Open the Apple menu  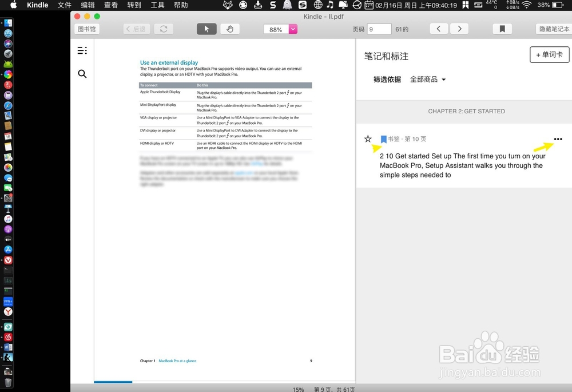[13, 5]
